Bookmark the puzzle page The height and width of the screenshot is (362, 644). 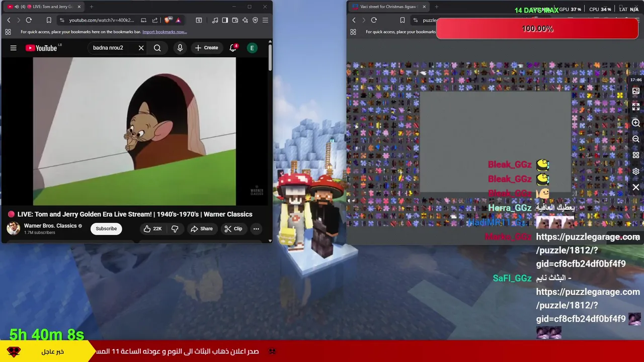[x=403, y=20]
